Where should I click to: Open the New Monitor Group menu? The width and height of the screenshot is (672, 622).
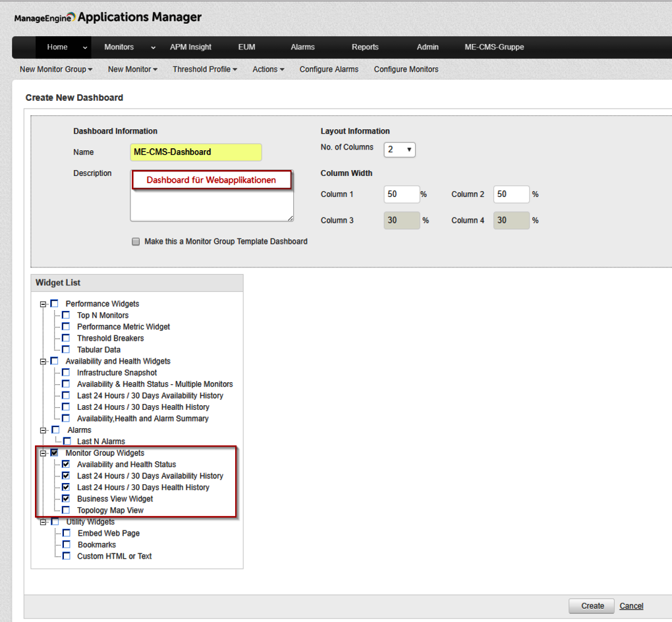tap(56, 69)
